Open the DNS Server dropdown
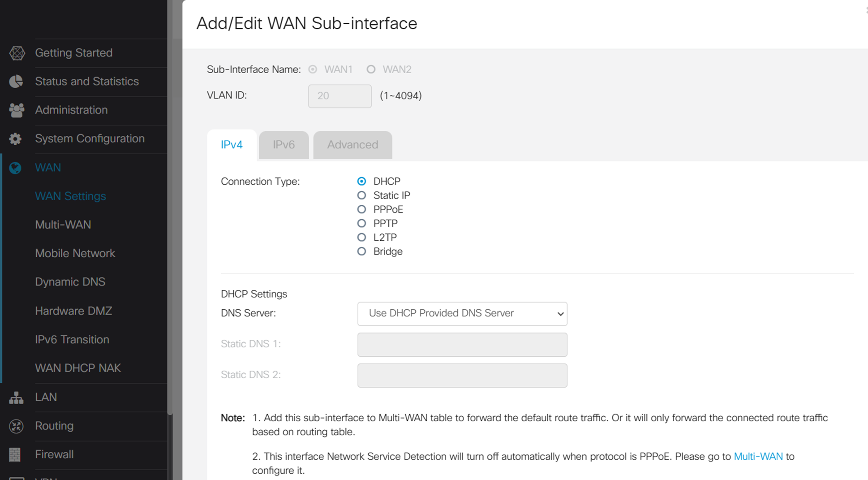 [462, 313]
